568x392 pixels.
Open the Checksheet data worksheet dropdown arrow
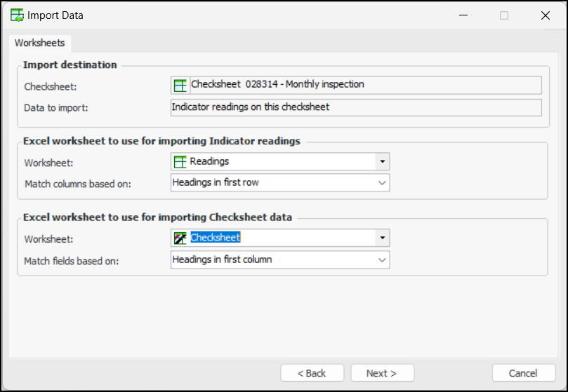pos(382,238)
